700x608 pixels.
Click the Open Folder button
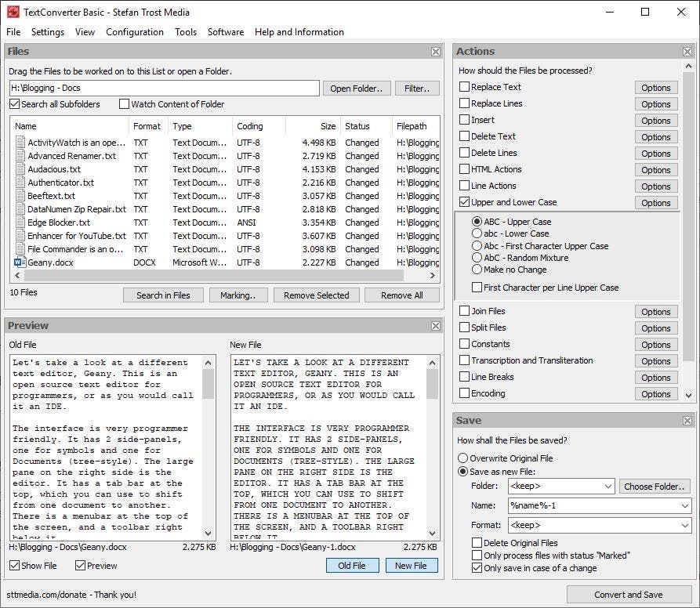point(357,89)
